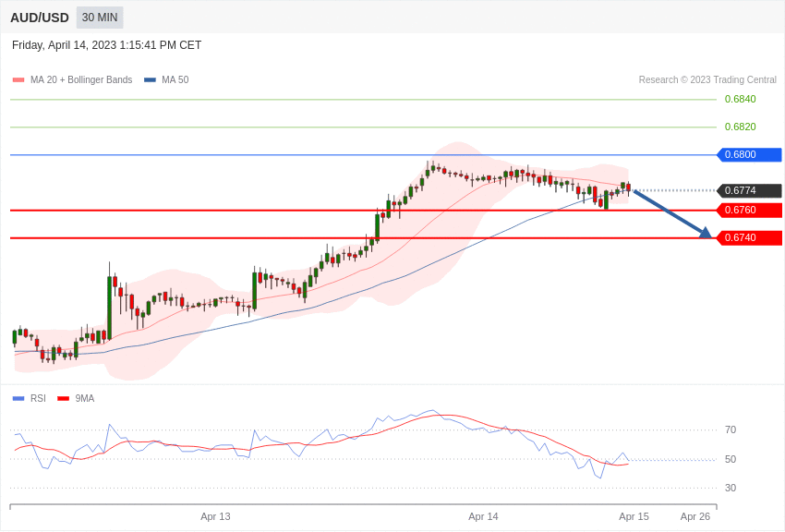
Task: Click the black 0.6774 current price tag
Action: [749, 190]
